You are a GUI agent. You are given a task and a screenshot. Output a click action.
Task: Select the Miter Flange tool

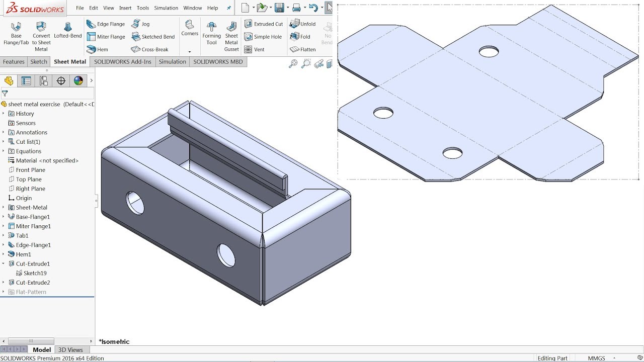106,37
